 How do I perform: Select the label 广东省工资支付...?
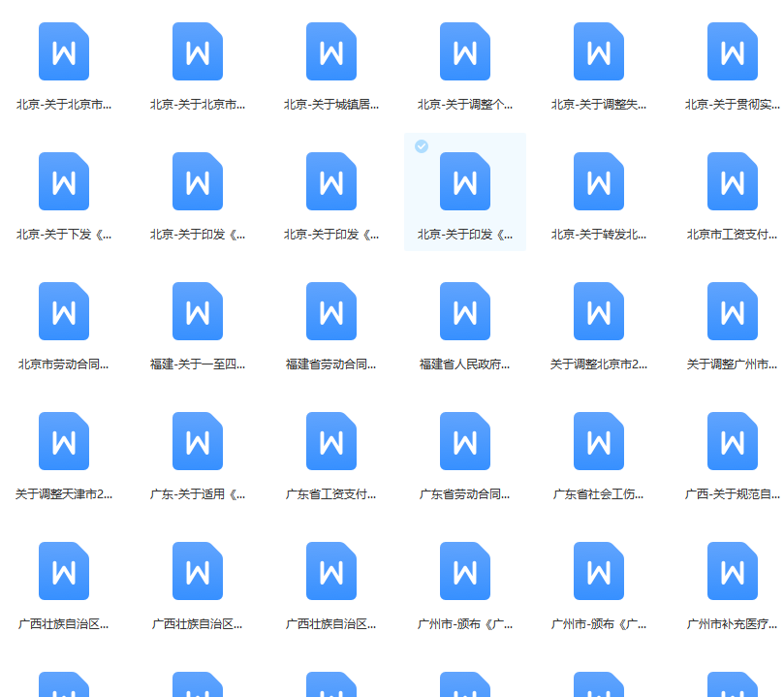[x=331, y=494]
